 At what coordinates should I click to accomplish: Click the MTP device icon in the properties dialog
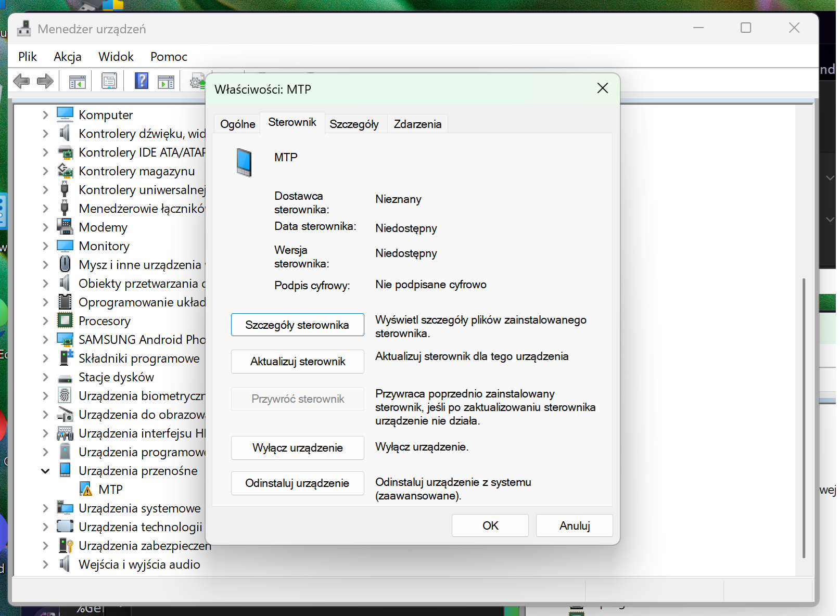245,162
